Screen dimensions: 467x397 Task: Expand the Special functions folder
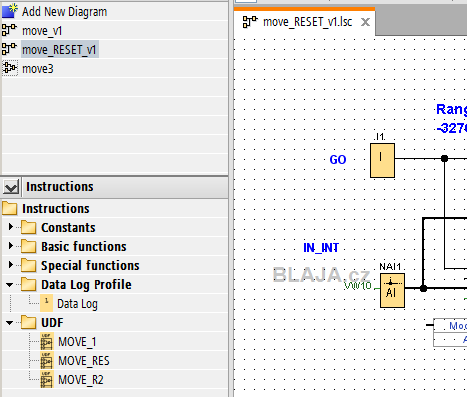point(10,265)
